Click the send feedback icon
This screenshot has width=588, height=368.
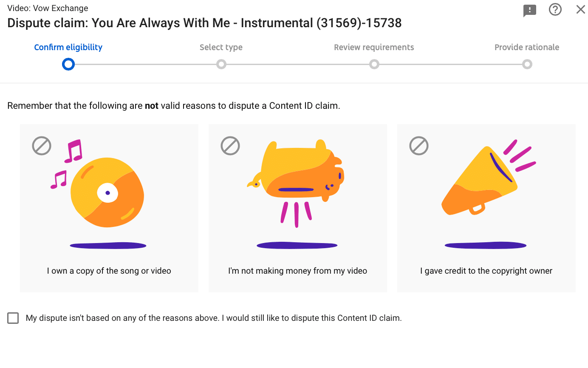pos(529,10)
